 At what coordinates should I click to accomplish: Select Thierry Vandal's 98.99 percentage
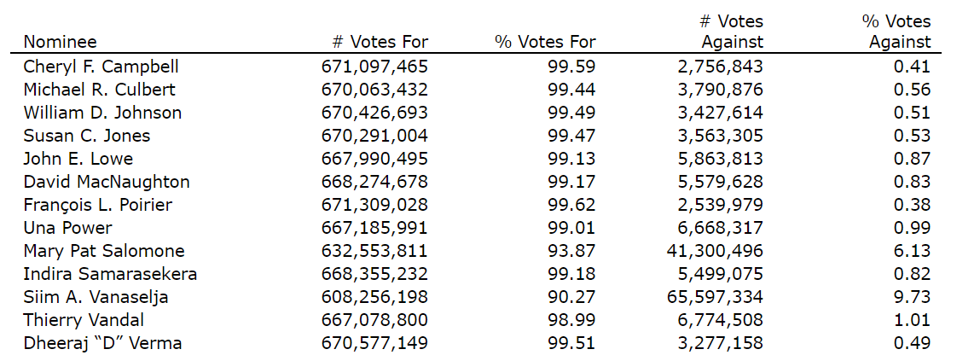tap(573, 320)
